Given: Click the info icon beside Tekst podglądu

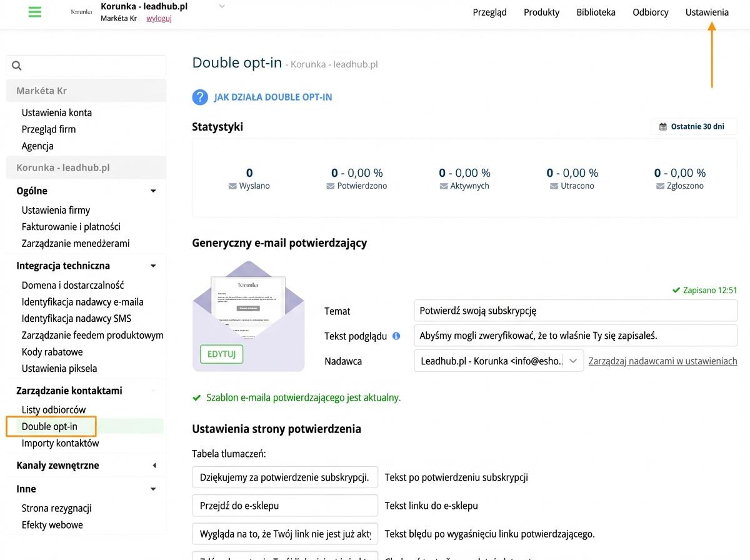Looking at the screenshot, I should pos(396,336).
